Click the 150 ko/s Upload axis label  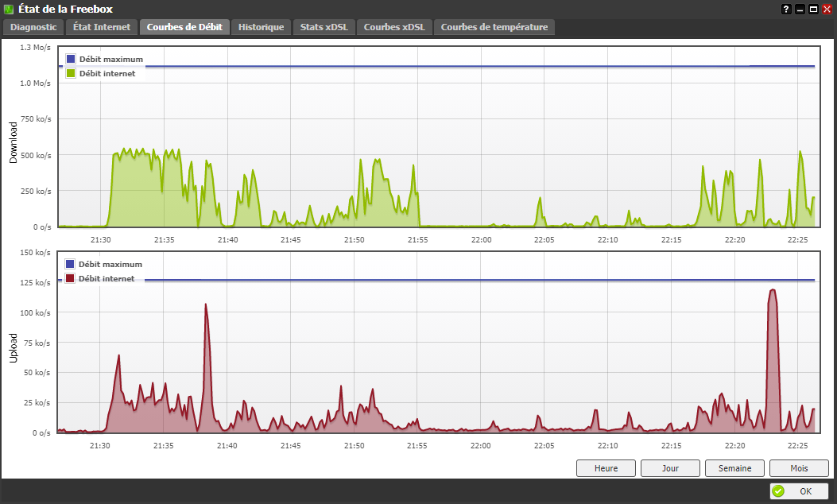tap(35, 253)
